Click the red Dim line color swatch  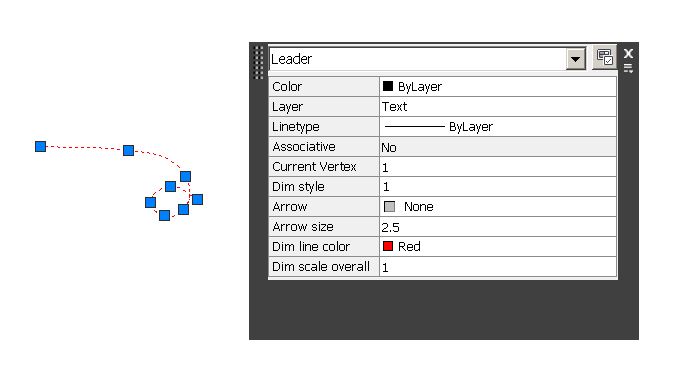coord(388,246)
